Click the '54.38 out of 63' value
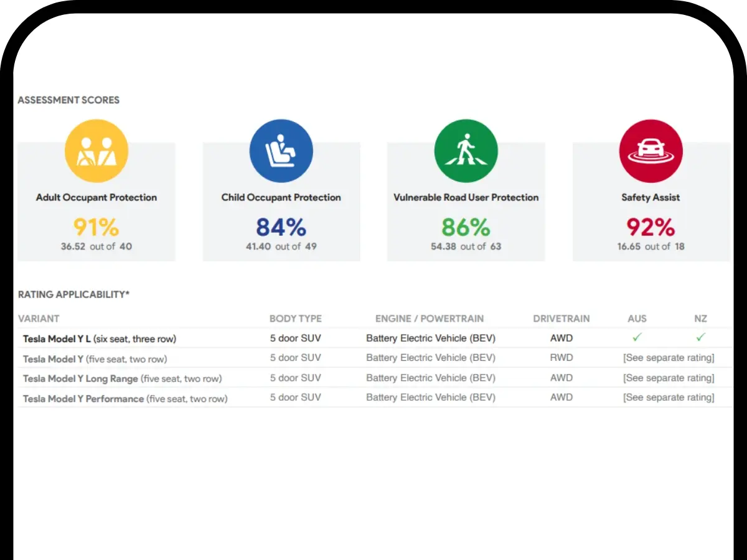 (x=466, y=246)
